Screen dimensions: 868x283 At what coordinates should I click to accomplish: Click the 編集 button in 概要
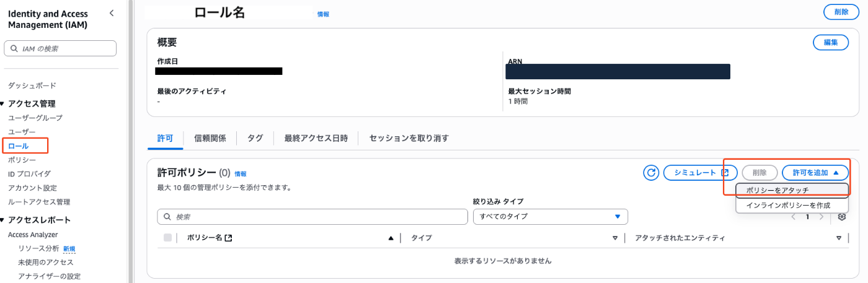click(830, 42)
